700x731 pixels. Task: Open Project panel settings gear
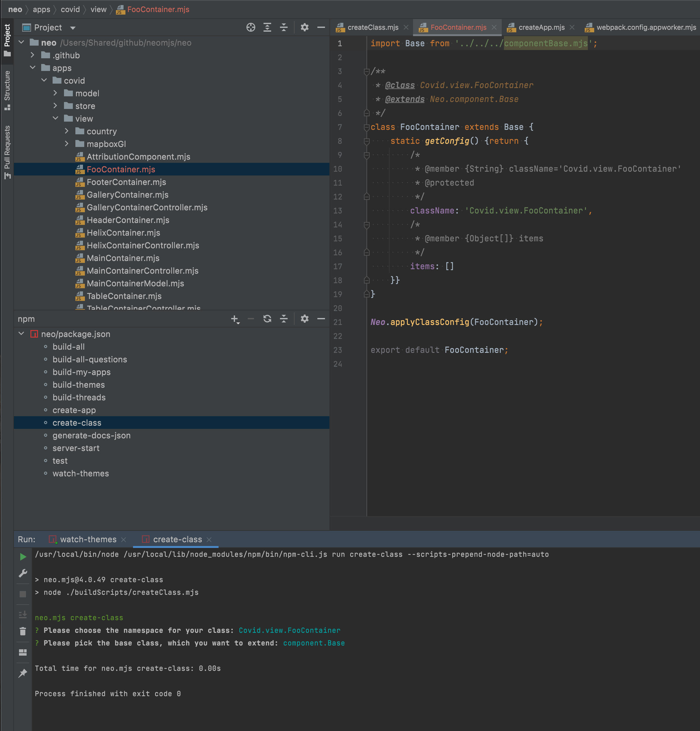click(x=305, y=27)
